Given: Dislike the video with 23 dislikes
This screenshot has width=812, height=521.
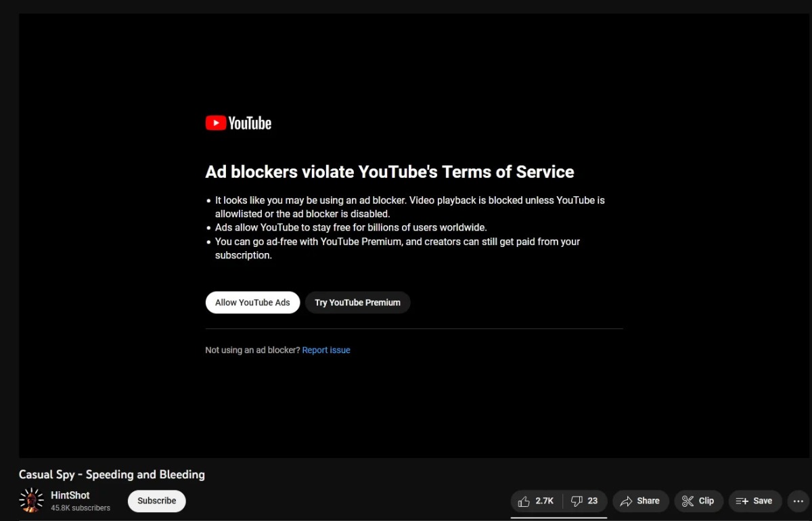Looking at the screenshot, I should click(x=585, y=501).
